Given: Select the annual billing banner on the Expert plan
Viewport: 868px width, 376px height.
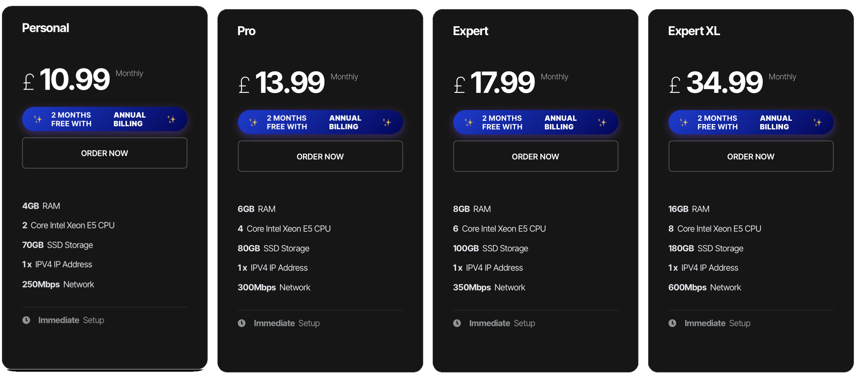Looking at the screenshot, I should pyautogui.click(x=535, y=122).
